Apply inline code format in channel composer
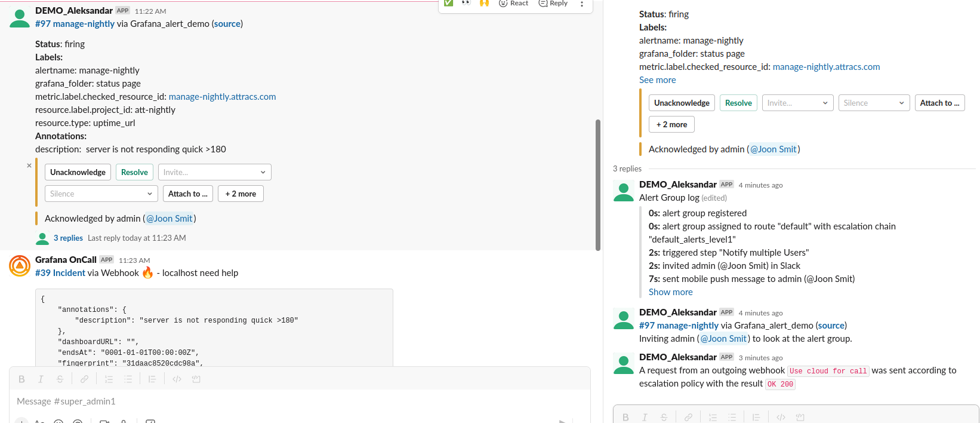Image resolution: width=980 pixels, height=423 pixels. click(x=177, y=379)
